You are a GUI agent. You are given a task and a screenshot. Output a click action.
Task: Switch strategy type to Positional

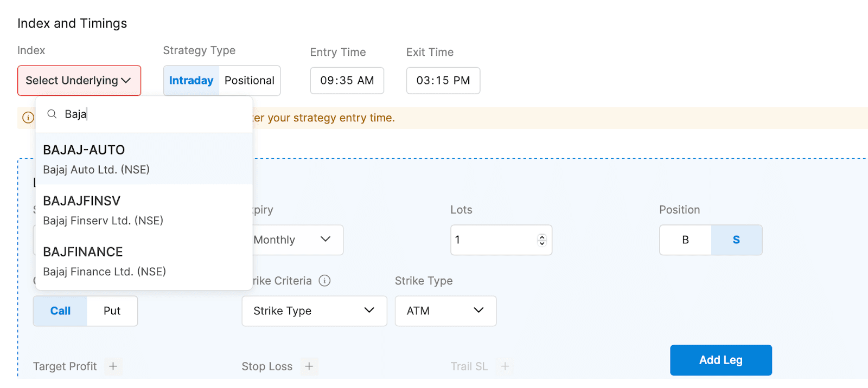pyautogui.click(x=250, y=80)
